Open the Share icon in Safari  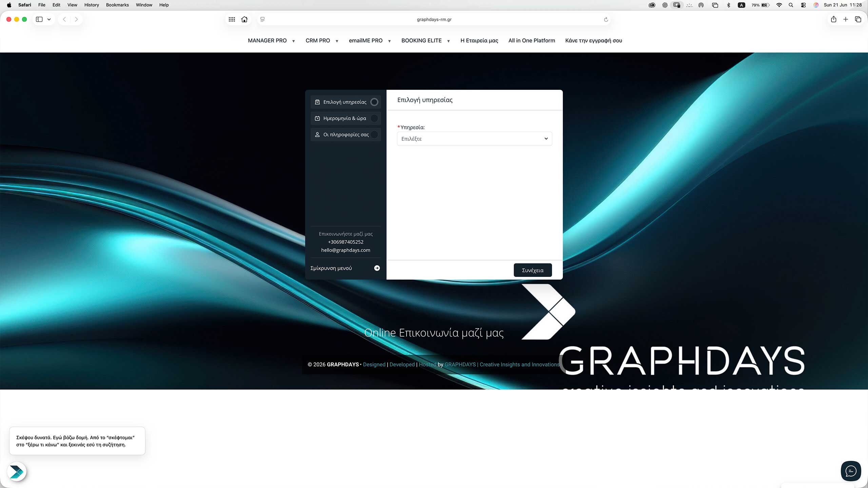click(x=834, y=19)
